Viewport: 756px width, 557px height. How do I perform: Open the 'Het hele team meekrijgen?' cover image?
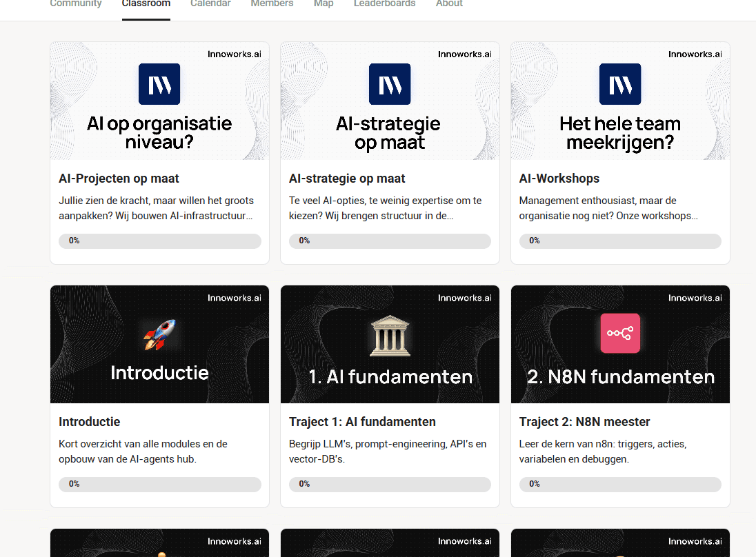click(620, 101)
